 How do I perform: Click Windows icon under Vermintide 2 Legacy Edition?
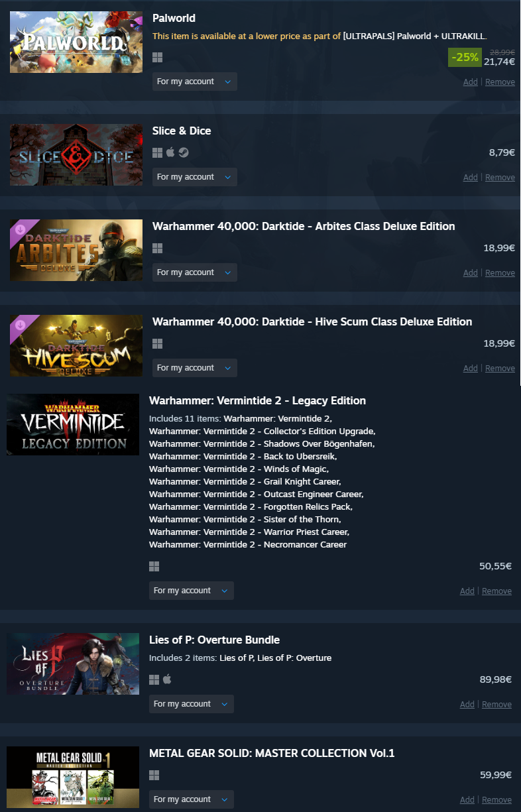tap(154, 566)
